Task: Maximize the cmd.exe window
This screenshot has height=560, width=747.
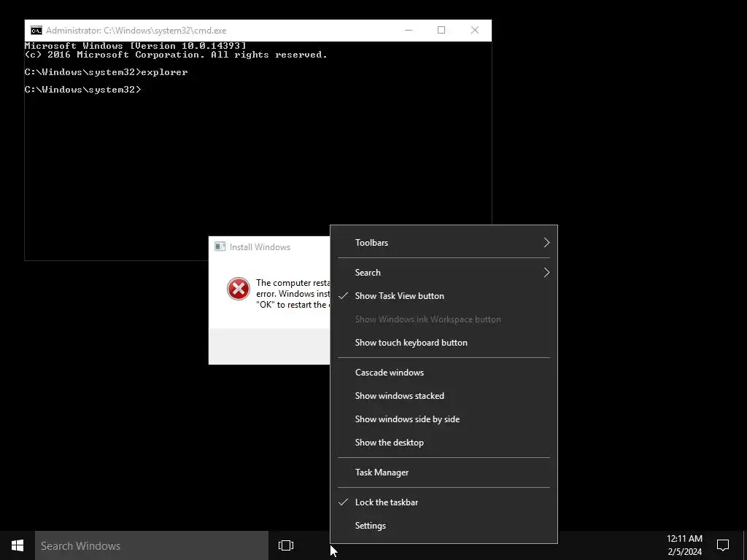Action: [x=441, y=30]
